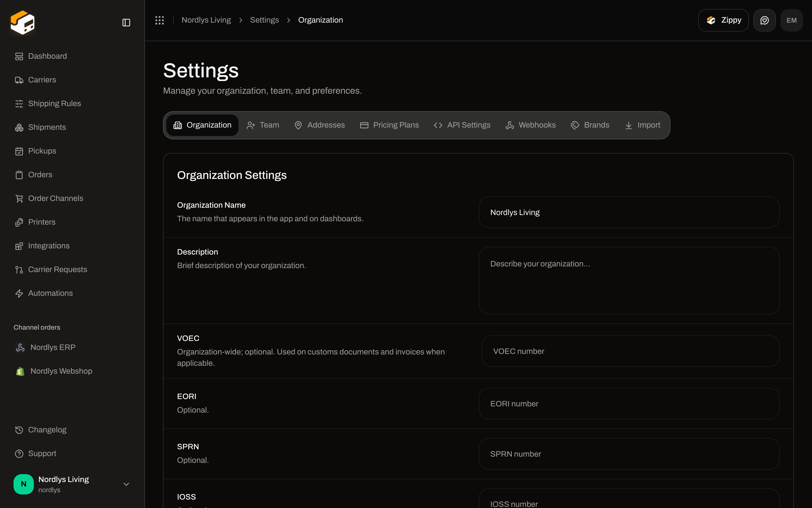
Task: Go to Settings breadcrumb link
Action: (264, 20)
